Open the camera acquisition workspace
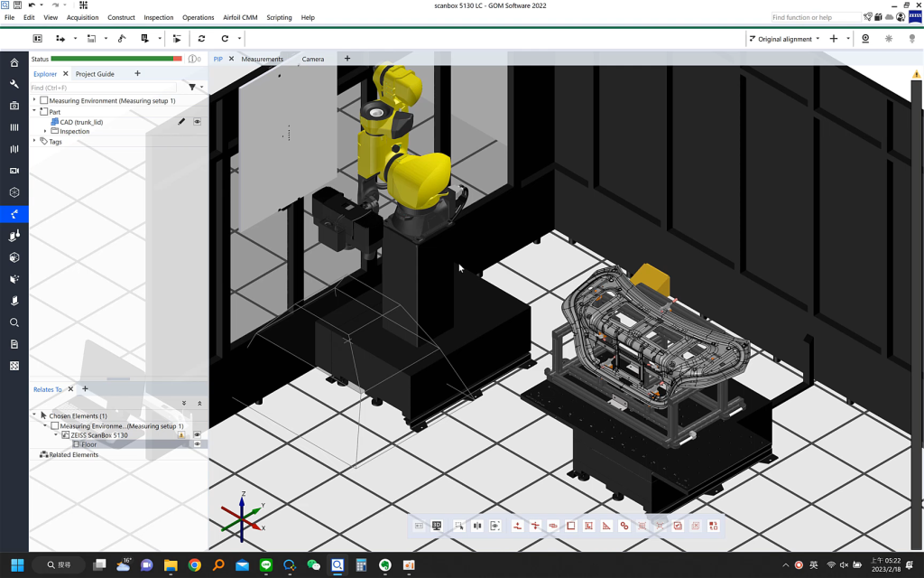The width and height of the screenshot is (924, 578). coord(14,106)
